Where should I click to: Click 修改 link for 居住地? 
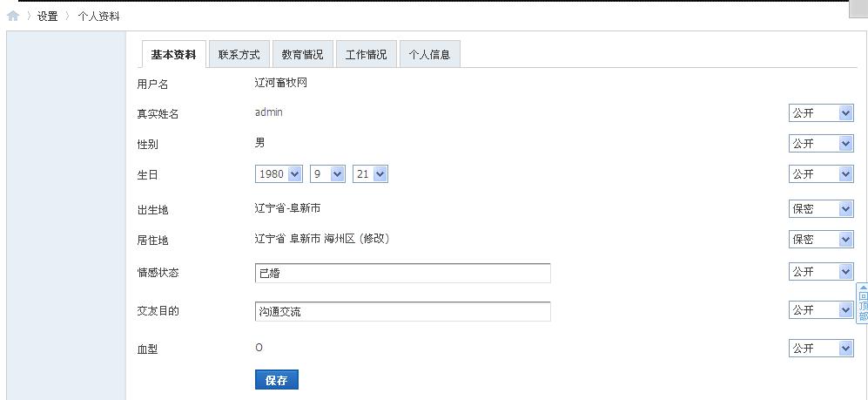(x=374, y=239)
